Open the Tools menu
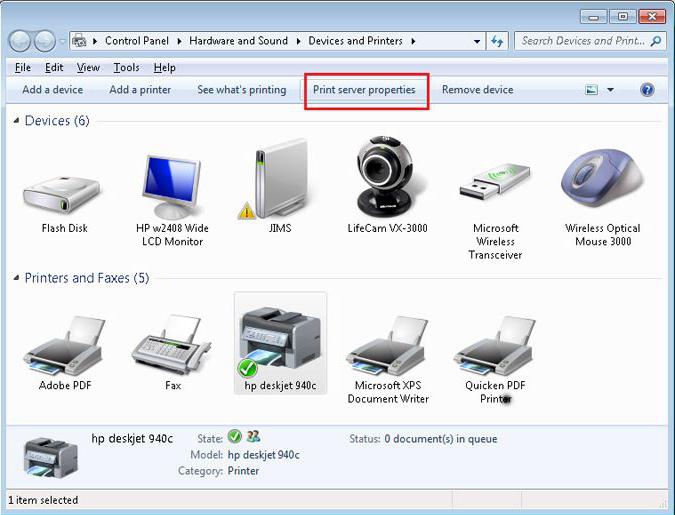Image resolution: width=675 pixels, height=515 pixels. (x=126, y=68)
